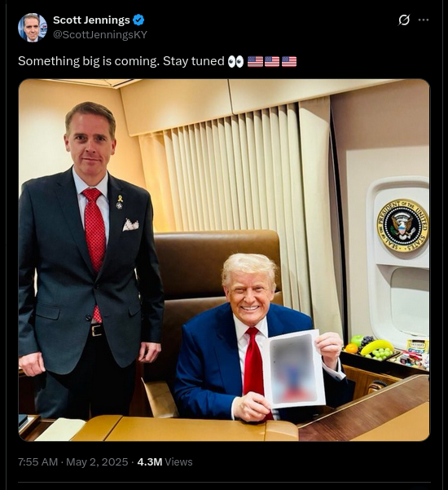Click the eyes emoji in the tweet
Viewport: 448px width, 490px height.
(235, 61)
